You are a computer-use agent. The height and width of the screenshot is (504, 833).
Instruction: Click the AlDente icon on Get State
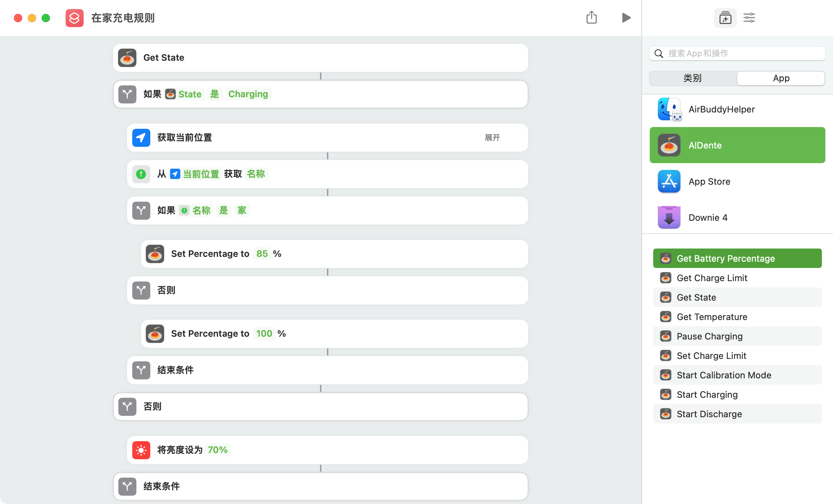(127, 58)
